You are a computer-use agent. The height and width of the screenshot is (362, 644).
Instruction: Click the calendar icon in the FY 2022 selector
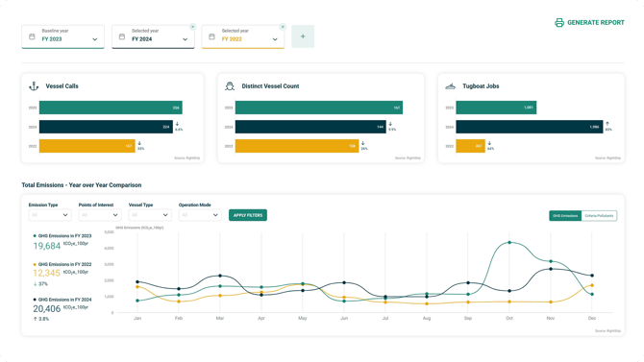coord(211,36)
